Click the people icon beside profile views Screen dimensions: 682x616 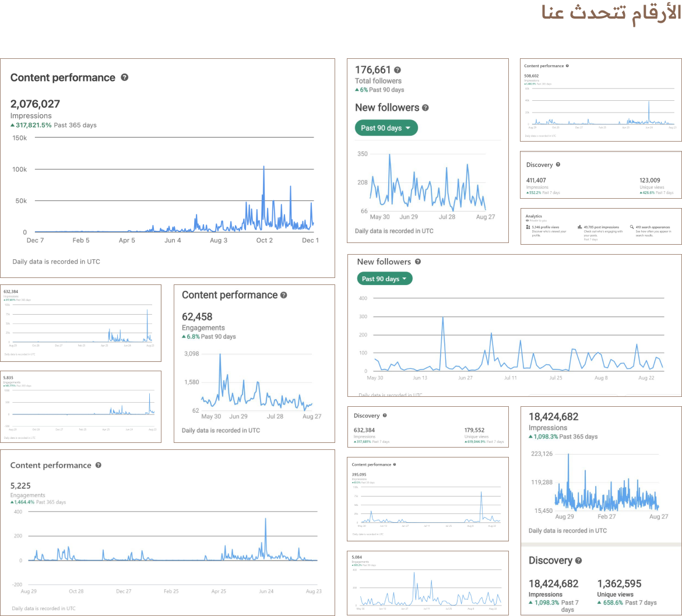point(528,227)
